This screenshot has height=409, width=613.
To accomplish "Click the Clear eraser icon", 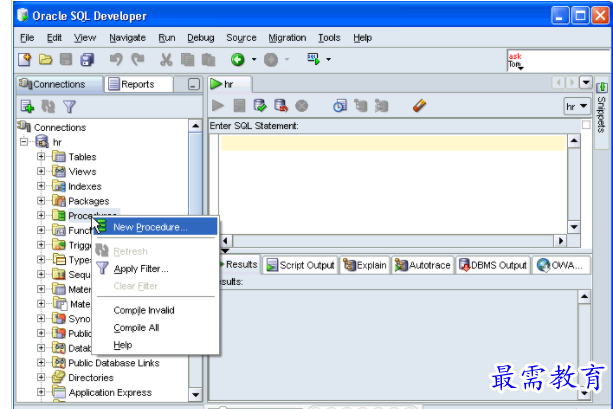I will click(419, 106).
